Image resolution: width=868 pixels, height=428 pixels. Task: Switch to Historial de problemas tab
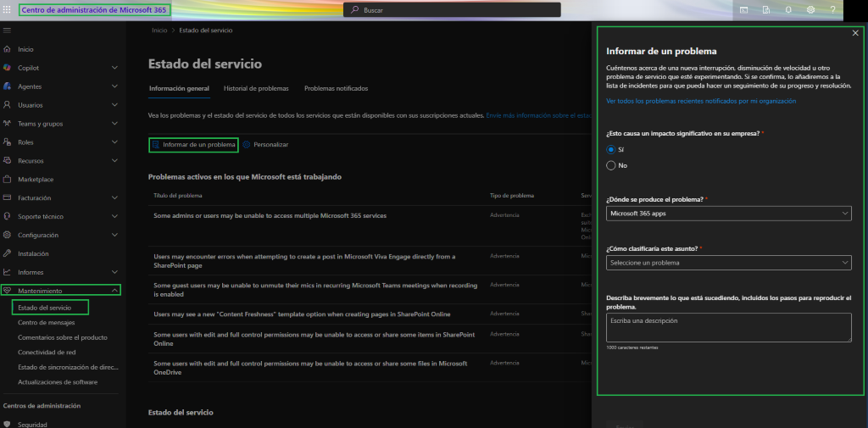pyautogui.click(x=256, y=89)
